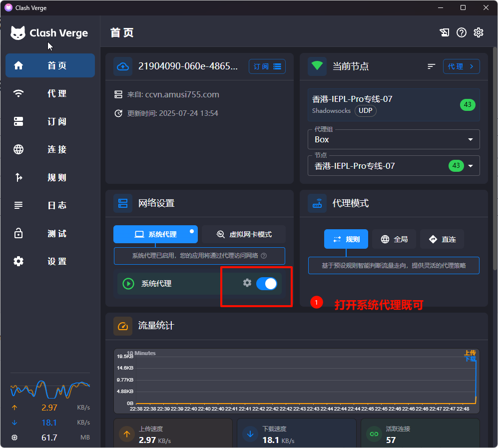Viewport: 498px width, 448px height.
Task: Click the UDP tag chip
Action: coord(366,111)
